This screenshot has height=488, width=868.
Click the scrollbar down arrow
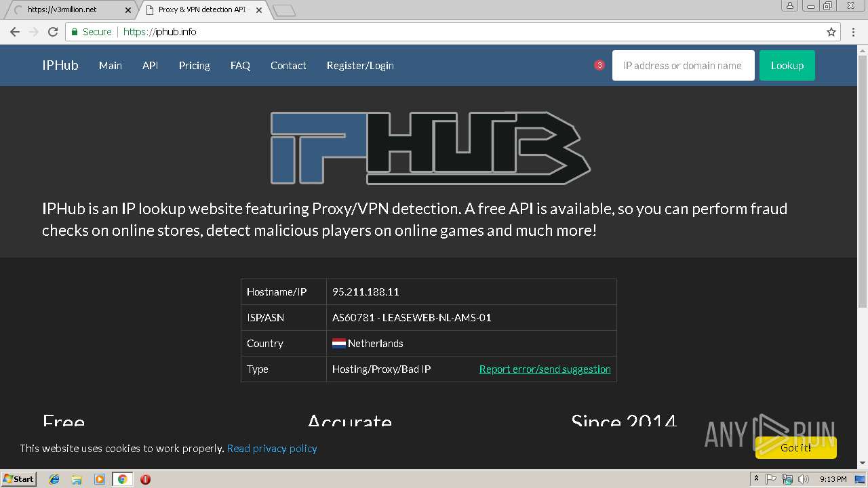[x=862, y=464]
